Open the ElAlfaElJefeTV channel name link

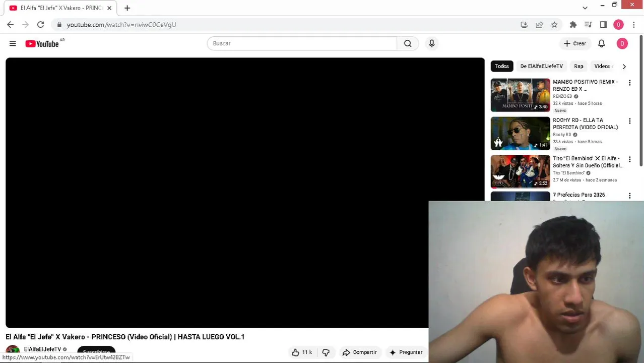42,349
